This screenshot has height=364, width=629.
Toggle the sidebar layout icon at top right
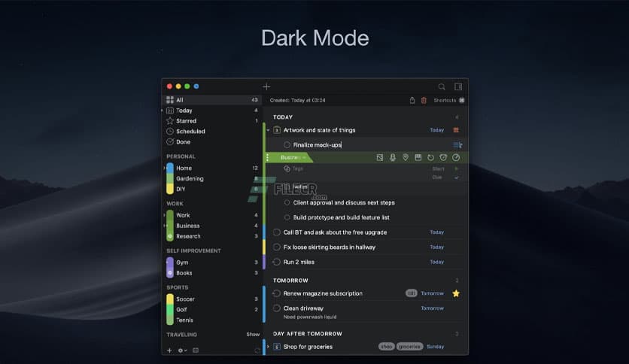point(458,86)
